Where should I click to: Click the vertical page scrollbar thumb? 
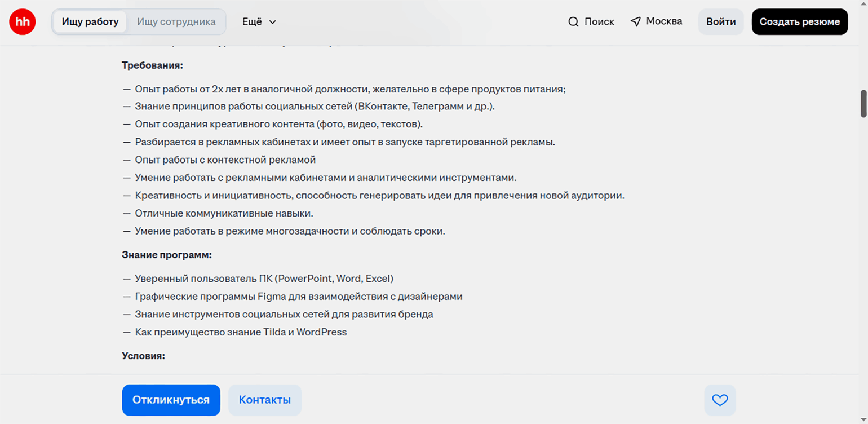(863, 103)
